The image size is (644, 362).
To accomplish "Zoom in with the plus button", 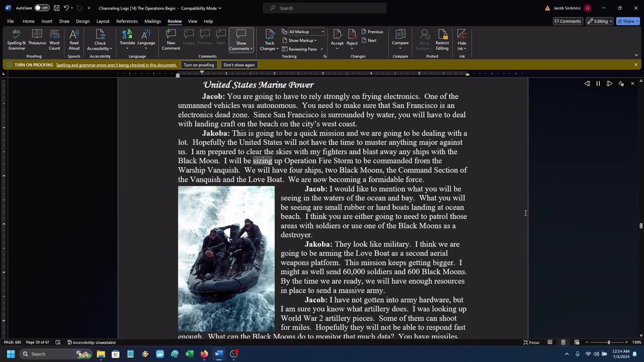I will click(x=626, y=342).
